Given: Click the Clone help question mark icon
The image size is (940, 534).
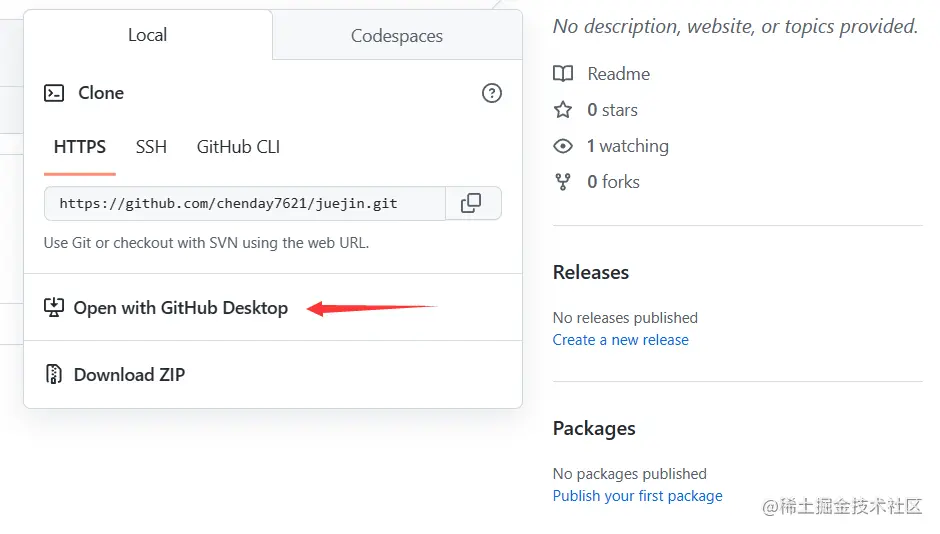Looking at the screenshot, I should (492, 93).
